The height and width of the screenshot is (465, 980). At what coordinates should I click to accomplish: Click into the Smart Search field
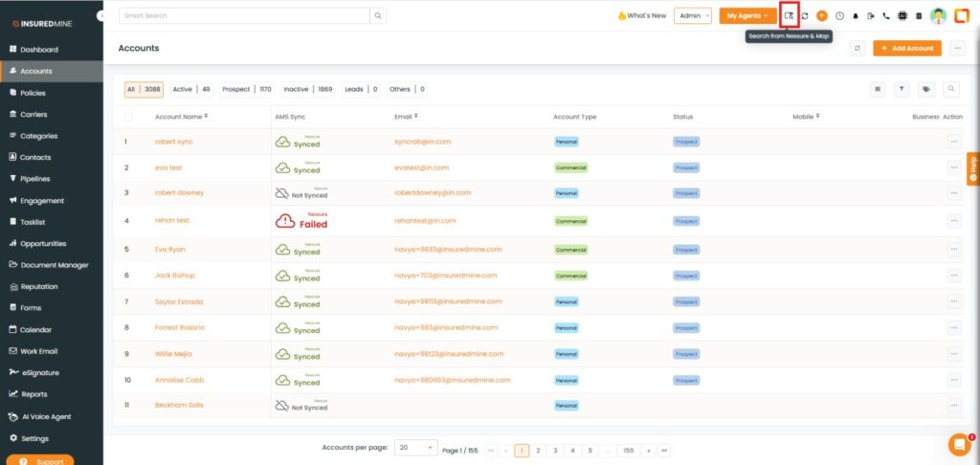244,16
